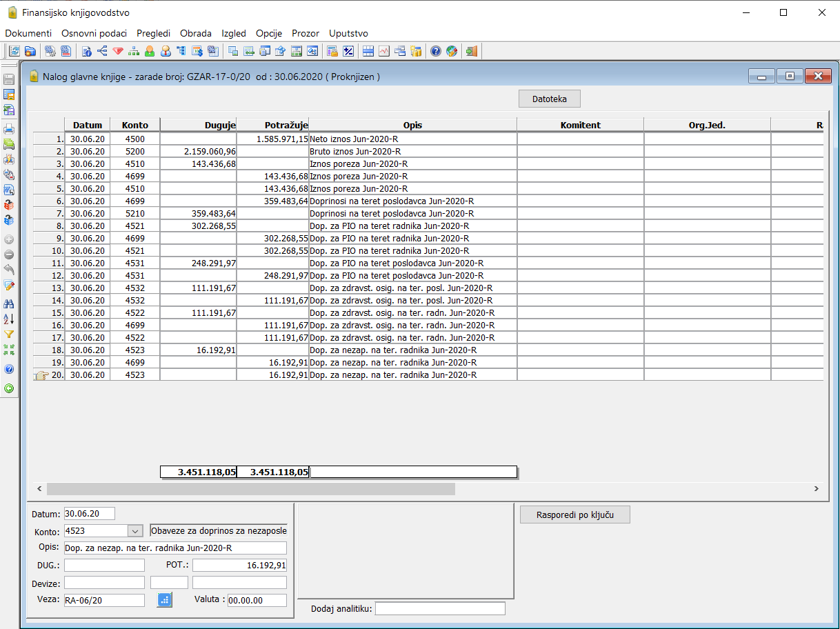Click the binoculars search icon
The image size is (840, 629).
click(x=9, y=303)
